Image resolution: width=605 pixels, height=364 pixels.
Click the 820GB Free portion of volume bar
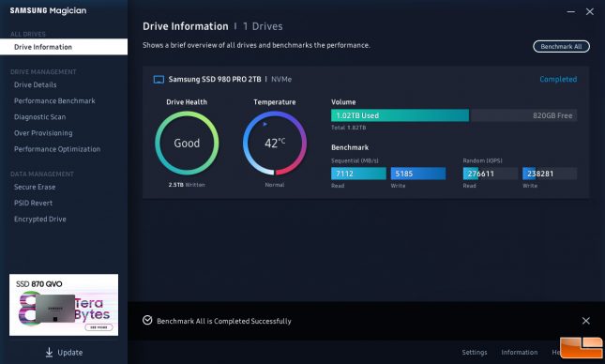coord(524,115)
